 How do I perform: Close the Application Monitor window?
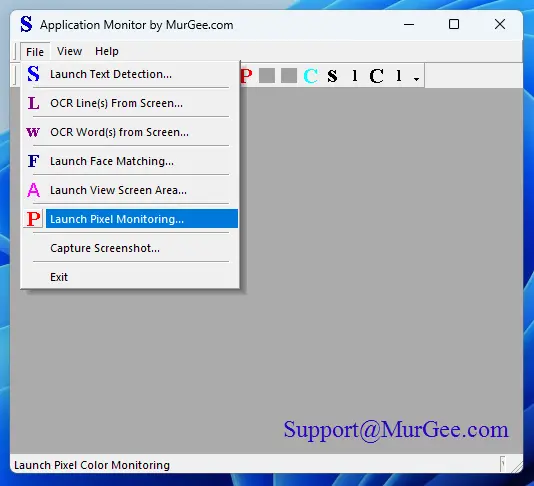tap(500, 25)
